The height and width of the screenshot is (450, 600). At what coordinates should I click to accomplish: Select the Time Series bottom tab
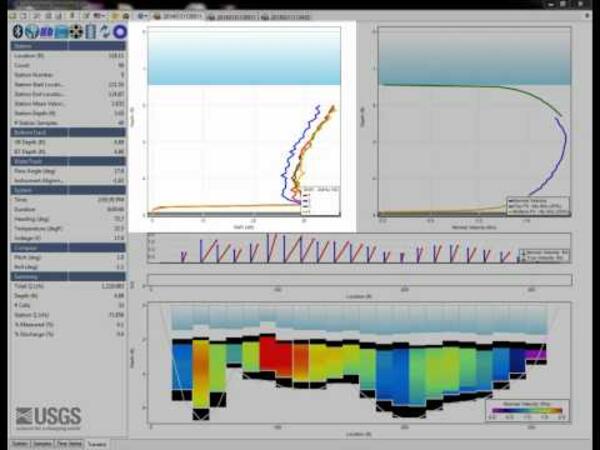(69, 442)
